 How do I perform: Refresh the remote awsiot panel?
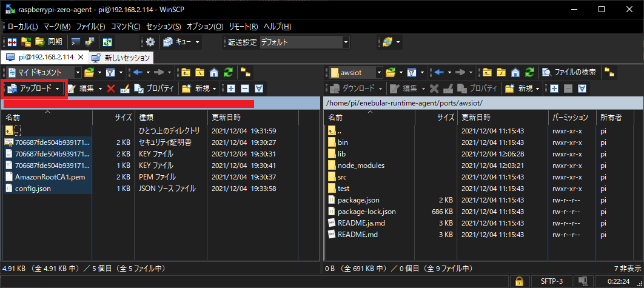[530, 73]
